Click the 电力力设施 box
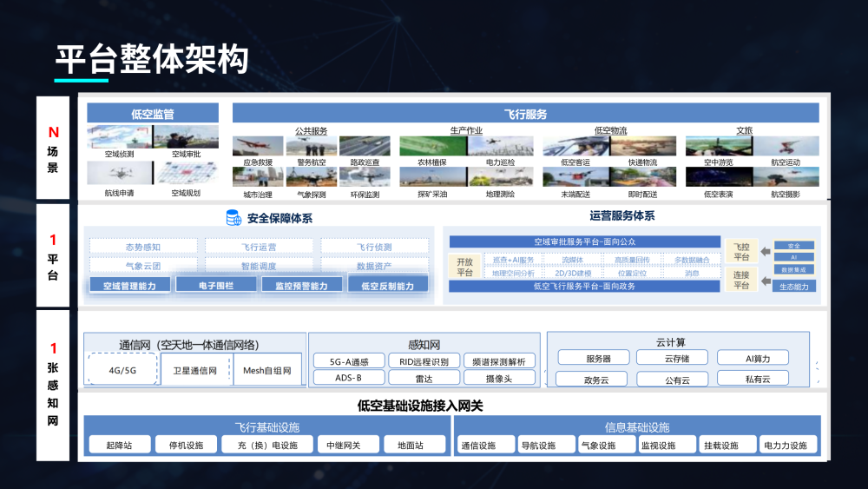 coord(786,445)
